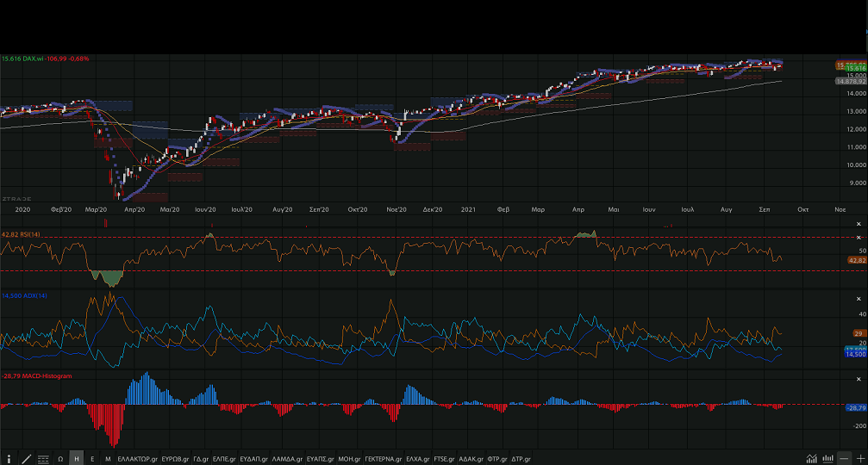
Task: Close the RSI(14) indicator panel
Action: tap(859, 237)
